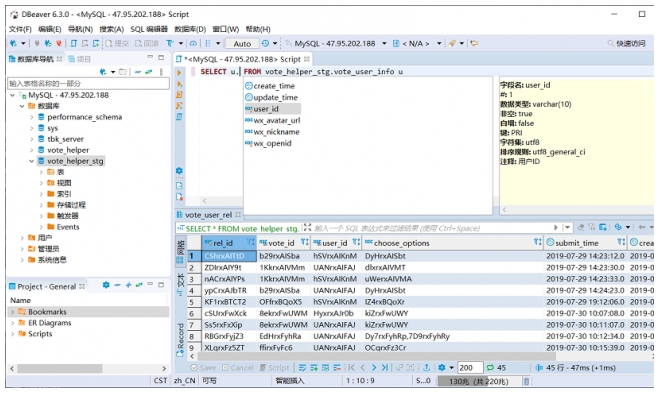Click the navigator table name filter field
Viewport: 665px width, 393px height.
88,84
